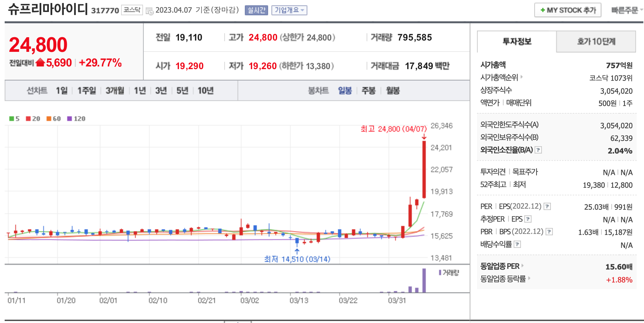644x323 pixels.
Task: Click the 시가 value 19,290
Action: pos(190,66)
